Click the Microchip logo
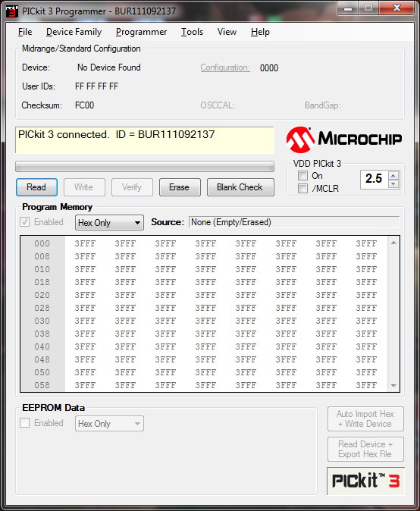This screenshot has width=420, height=511. (x=343, y=140)
